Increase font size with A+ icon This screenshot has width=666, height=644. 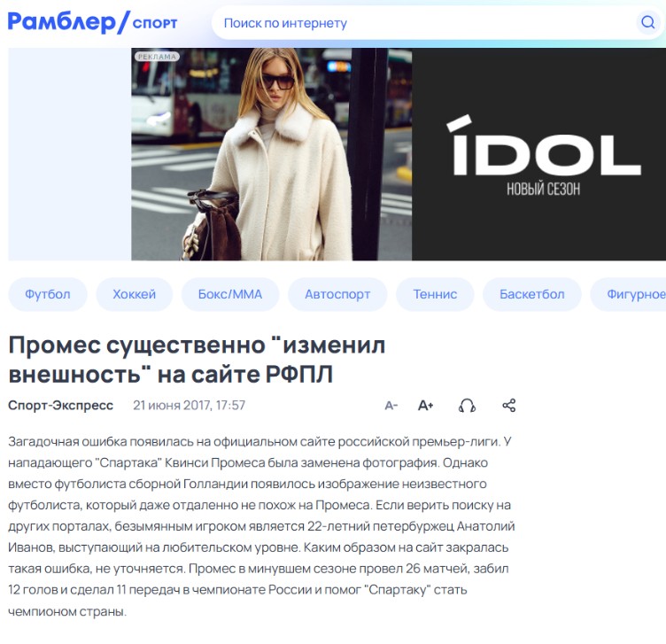coord(426,406)
